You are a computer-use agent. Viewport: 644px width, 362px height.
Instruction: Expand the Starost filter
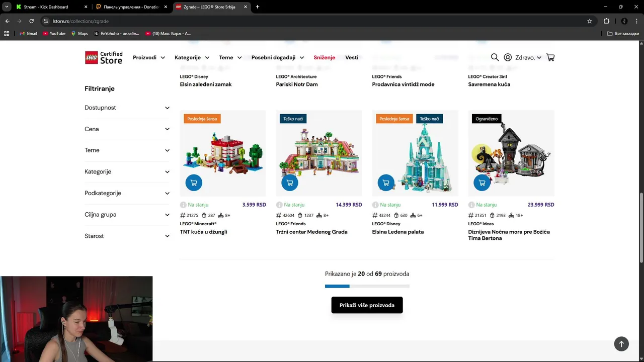127,236
